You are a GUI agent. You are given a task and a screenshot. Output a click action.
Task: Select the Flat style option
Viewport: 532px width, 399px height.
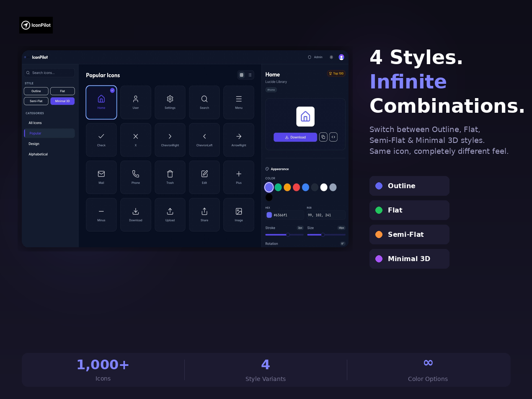[x=62, y=91]
